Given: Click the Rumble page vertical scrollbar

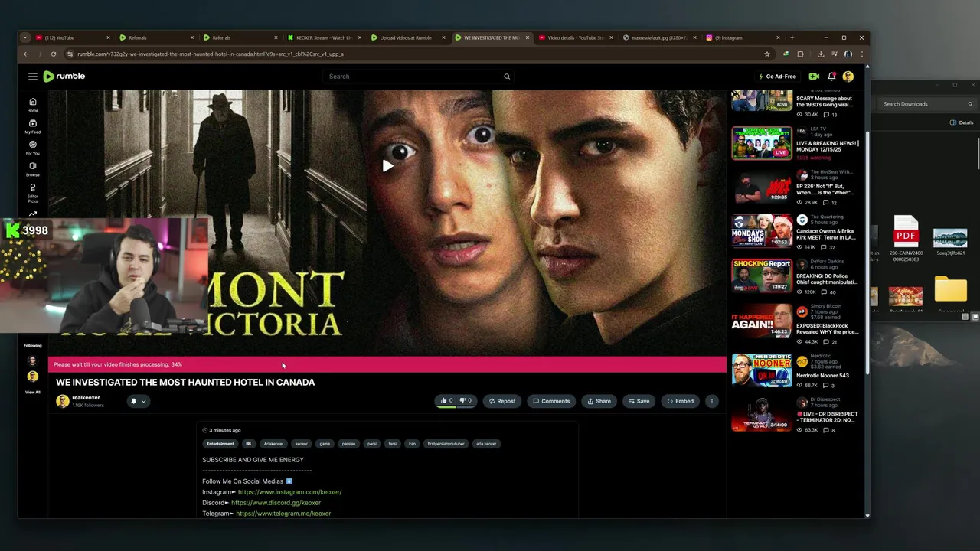Looking at the screenshot, I should pyautogui.click(x=867, y=253).
